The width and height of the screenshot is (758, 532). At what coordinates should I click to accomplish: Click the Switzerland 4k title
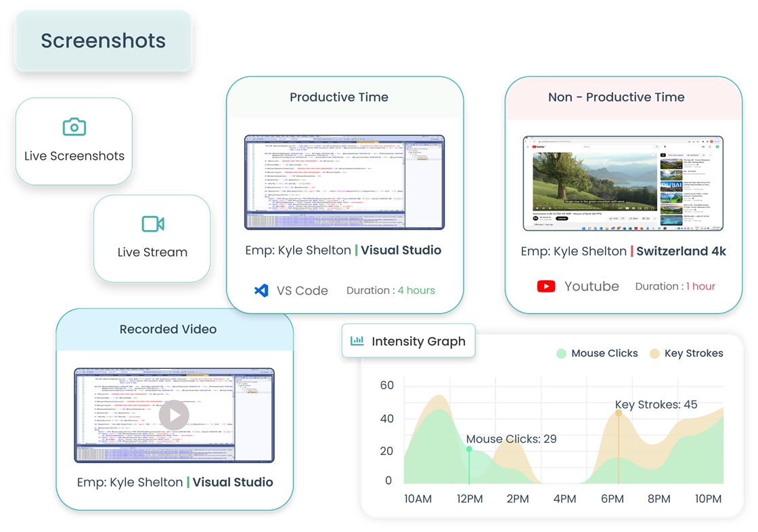click(x=681, y=251)
